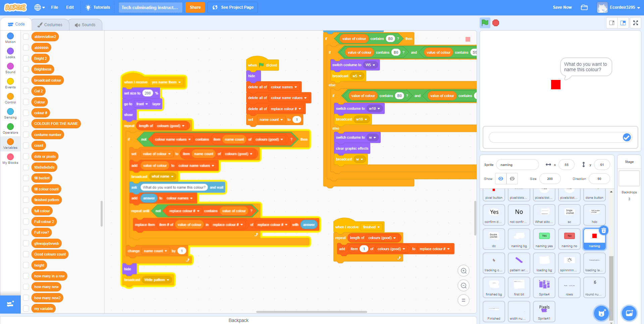The image size is (644, 324).
Task: Enable the Colour variable monitor checkbox
Action: (x=26, y=102)
